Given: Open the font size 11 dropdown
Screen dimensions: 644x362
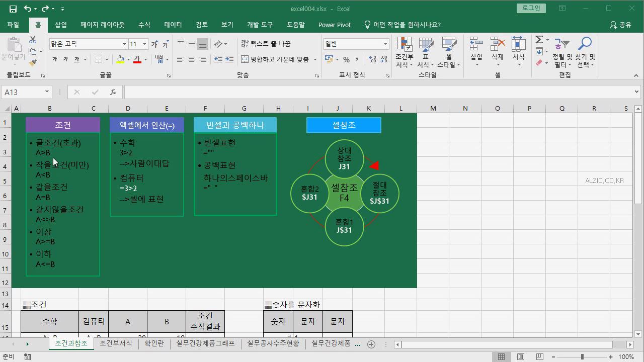Looking at the screenshot, I should coord(144,44).
